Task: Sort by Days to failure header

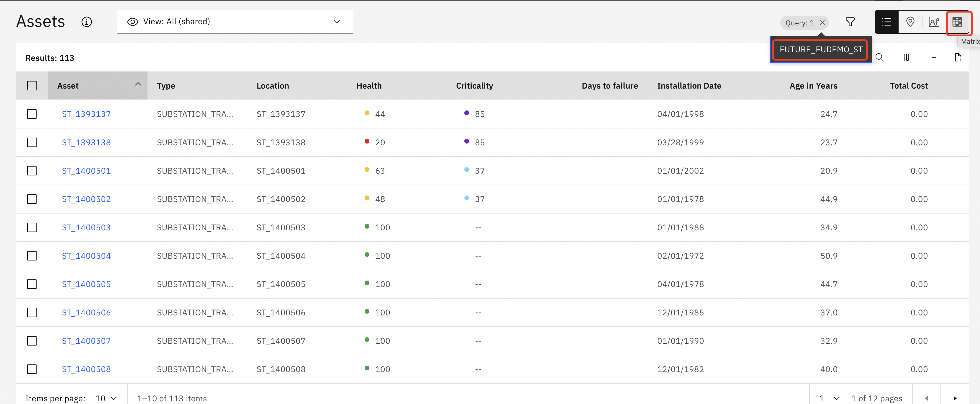Action: (609, 86)
